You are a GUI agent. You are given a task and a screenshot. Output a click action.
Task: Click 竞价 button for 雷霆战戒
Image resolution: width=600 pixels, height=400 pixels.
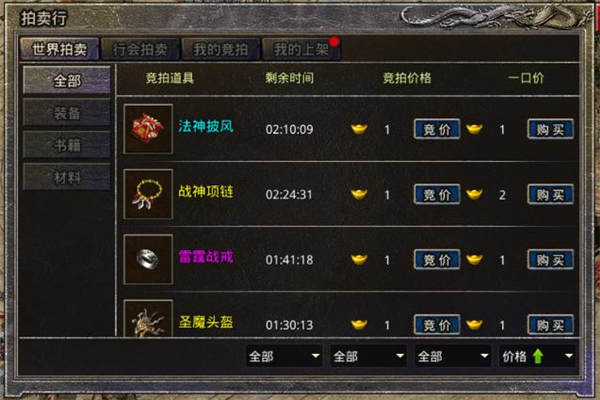click(437, 260)
